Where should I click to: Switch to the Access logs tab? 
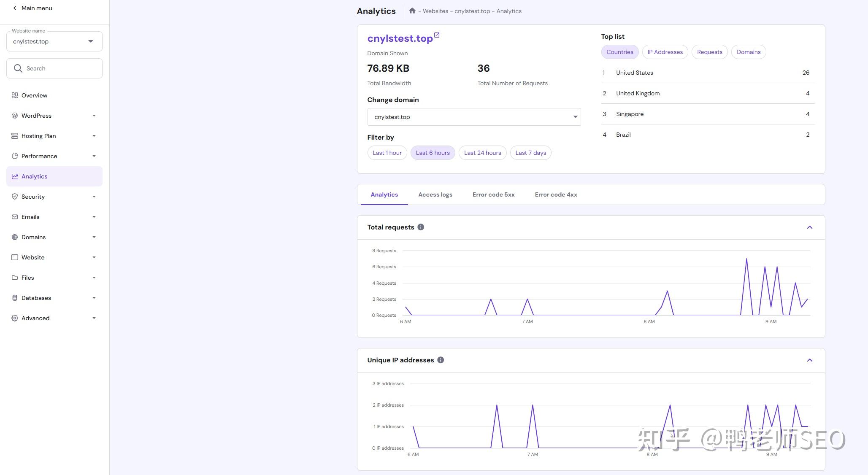click(x=435, y=194)
